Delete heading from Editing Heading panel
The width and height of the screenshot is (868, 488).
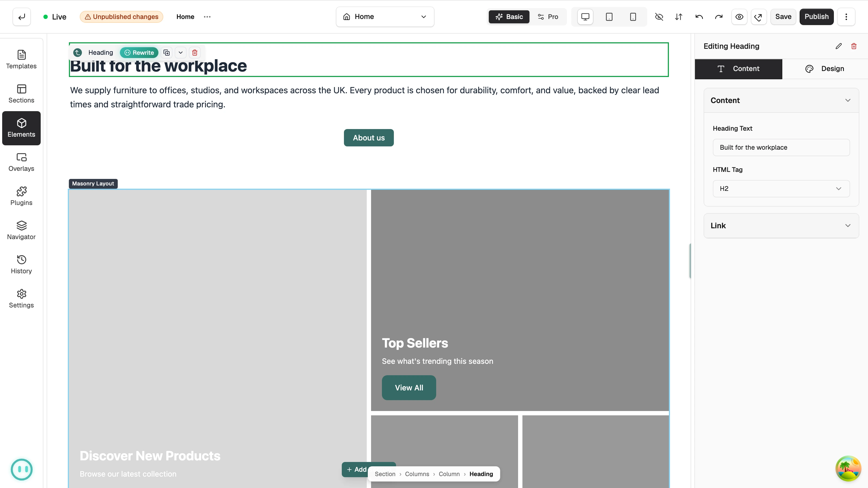854,46
